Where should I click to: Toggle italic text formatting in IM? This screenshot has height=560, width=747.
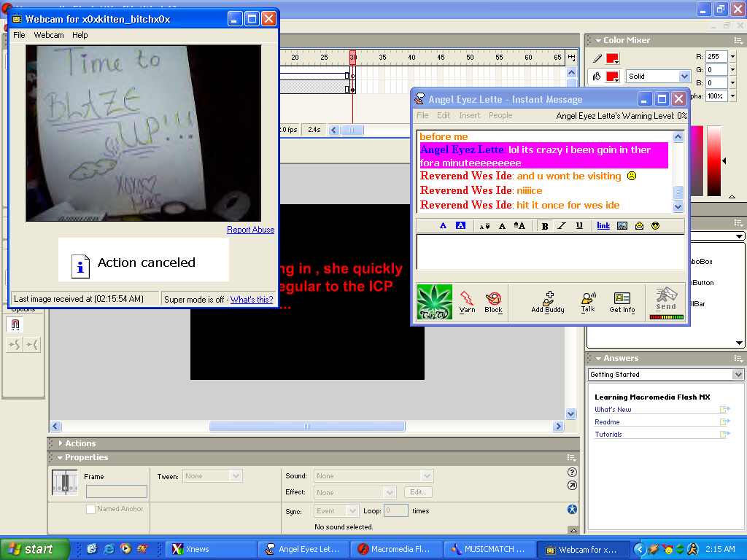pyautogui.click(x=562, y=226)
